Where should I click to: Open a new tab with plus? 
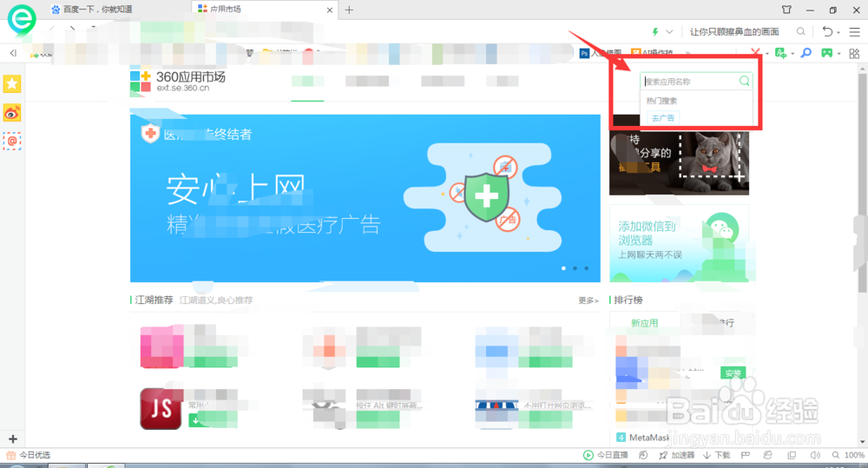pos(349,10)
